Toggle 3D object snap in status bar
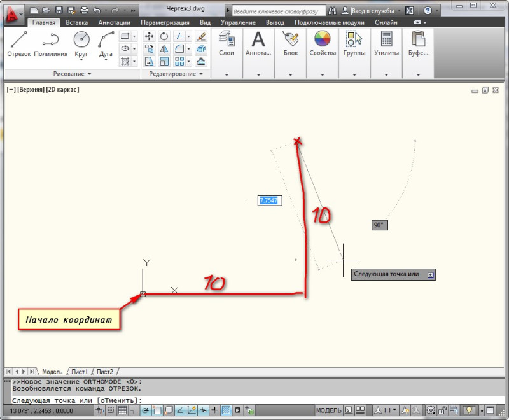 point(169,410)
